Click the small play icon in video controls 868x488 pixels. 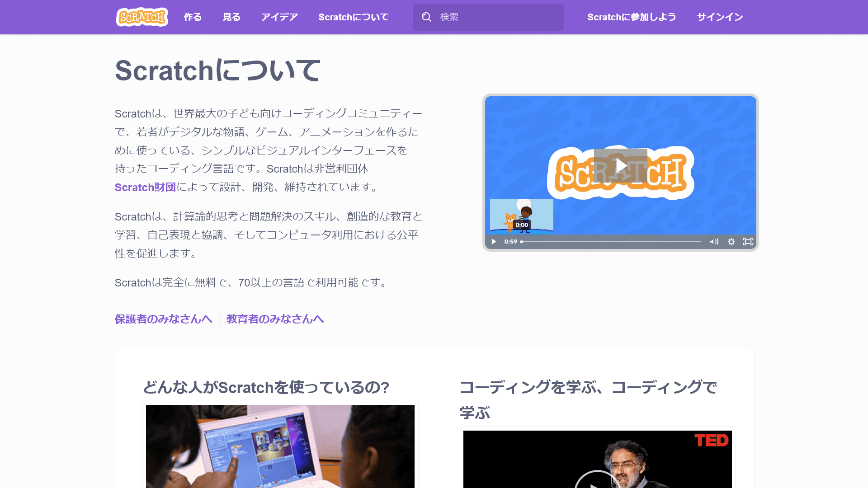pos(494,242)
